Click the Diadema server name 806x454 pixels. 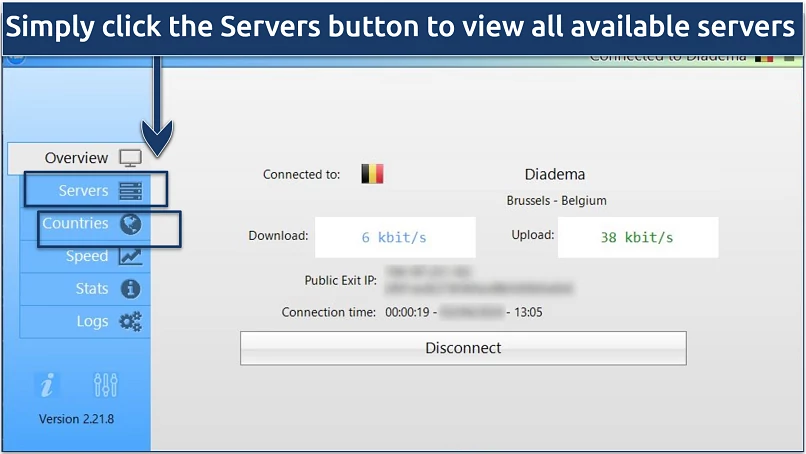[x=555, y=174]
